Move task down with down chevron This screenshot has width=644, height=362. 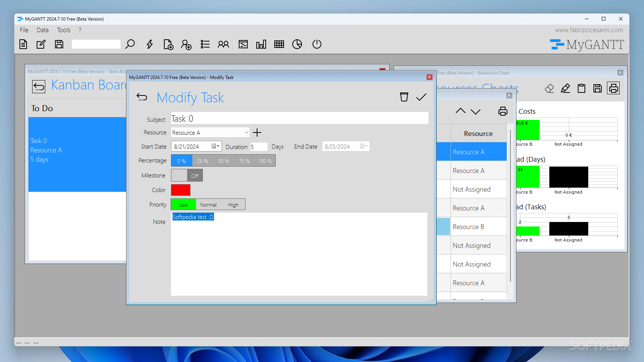[x=476, y=112]
